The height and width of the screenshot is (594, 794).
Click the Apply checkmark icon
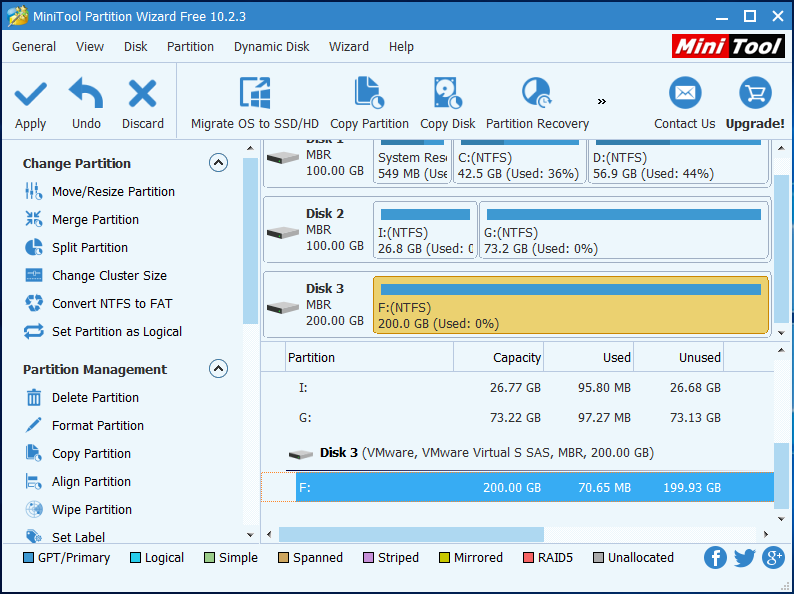point(30,94)
